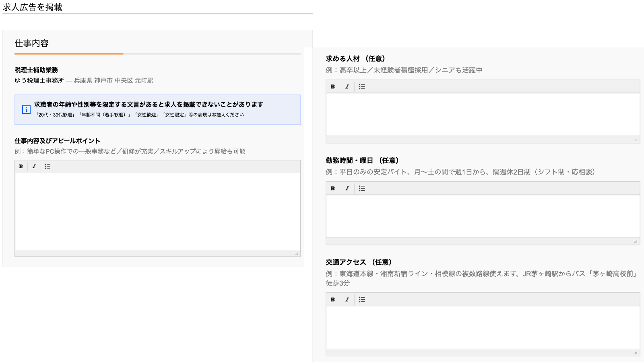This screenshot has height=362, width=644.
Task: Focus the 求める人材 text area
Action: [483, 115]
